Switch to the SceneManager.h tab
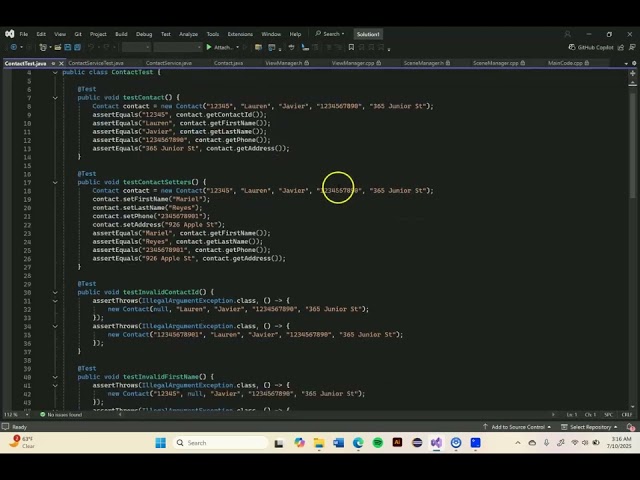Viewport: 640px width, 480px height. coord(427,63)
